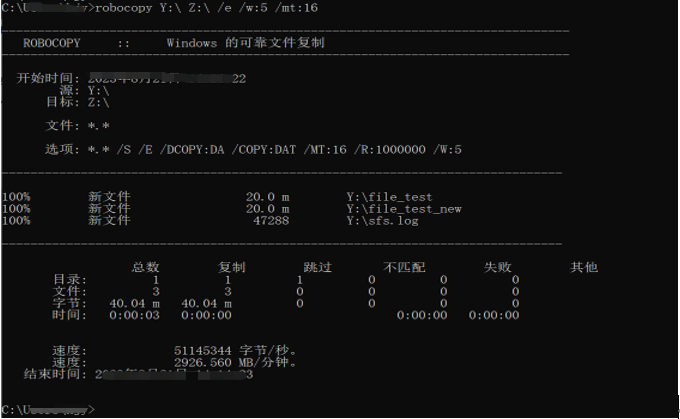Click the 总数 column header
Screen dimensions: 680x419
(145, 267)
